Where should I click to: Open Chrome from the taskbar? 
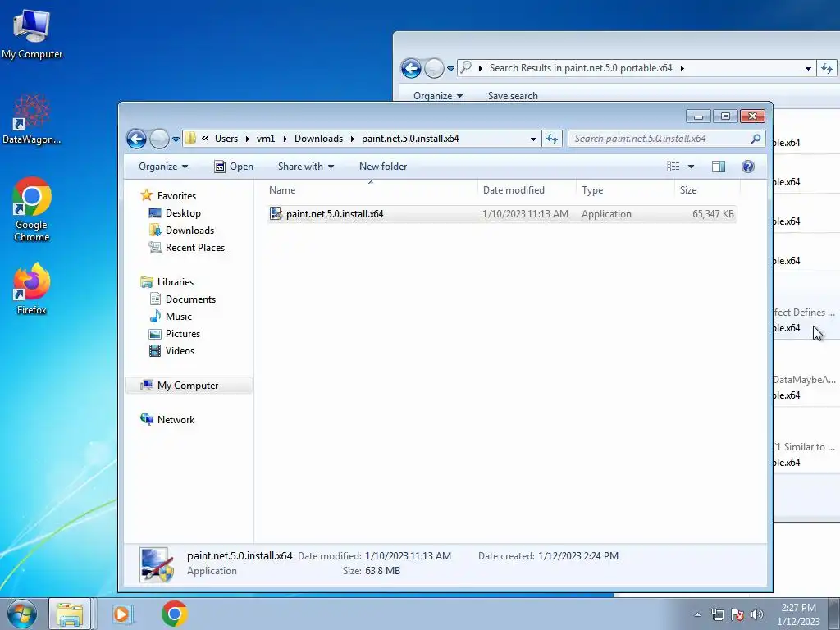(x=175, y=614)
